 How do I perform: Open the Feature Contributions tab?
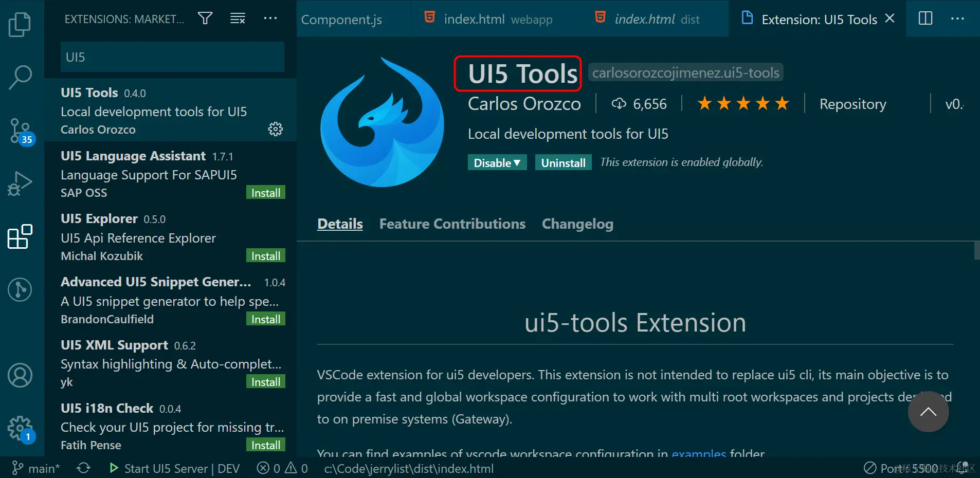coord(452,224)
